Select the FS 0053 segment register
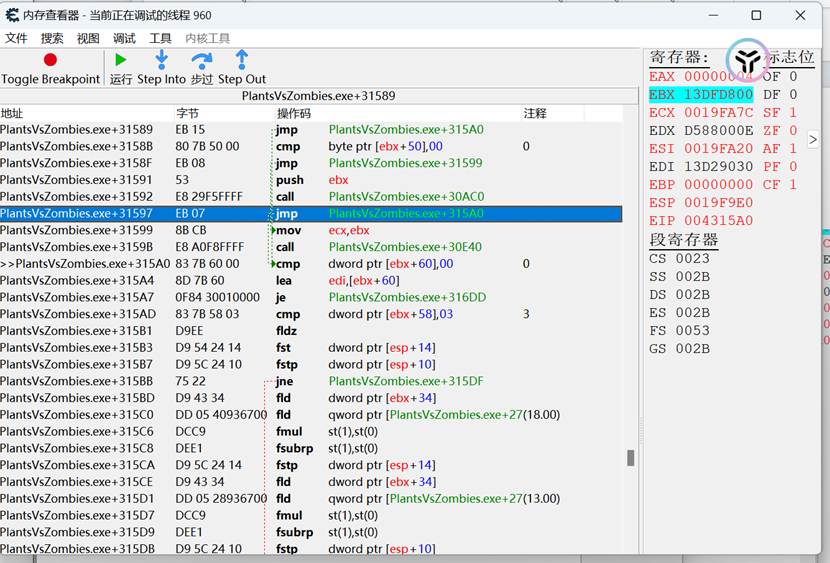The height and width of the screenshot is (563, 830). click(x=679, y=330)
